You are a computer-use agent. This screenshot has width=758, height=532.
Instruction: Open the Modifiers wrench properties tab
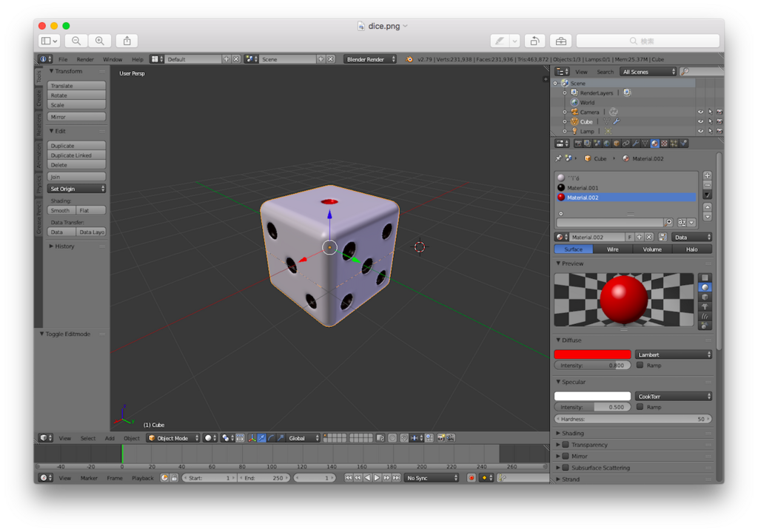tap(636, 144)
